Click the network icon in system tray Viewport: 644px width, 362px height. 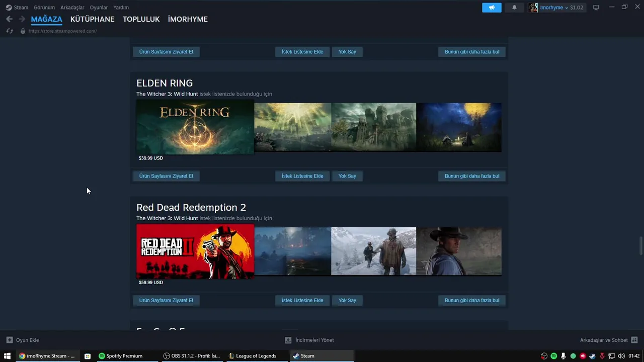click(611, 356)
